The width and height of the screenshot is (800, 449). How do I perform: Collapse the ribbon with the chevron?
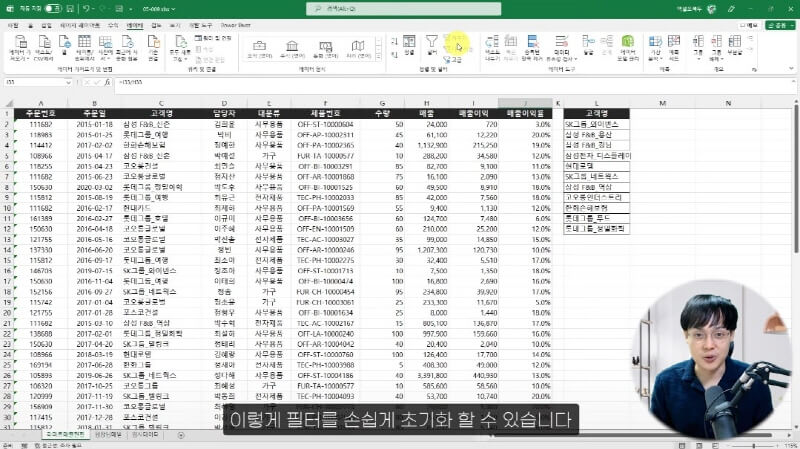pyautogui.click(x=791, y=69)
